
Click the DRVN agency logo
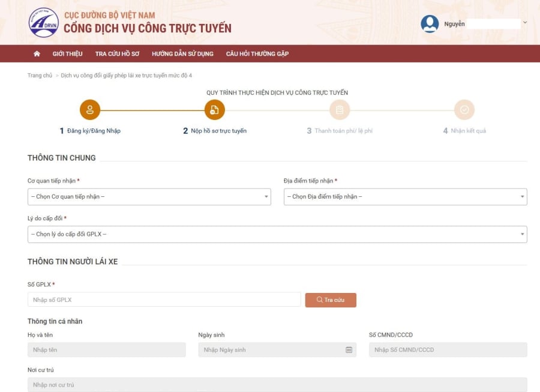click(41, 22)
